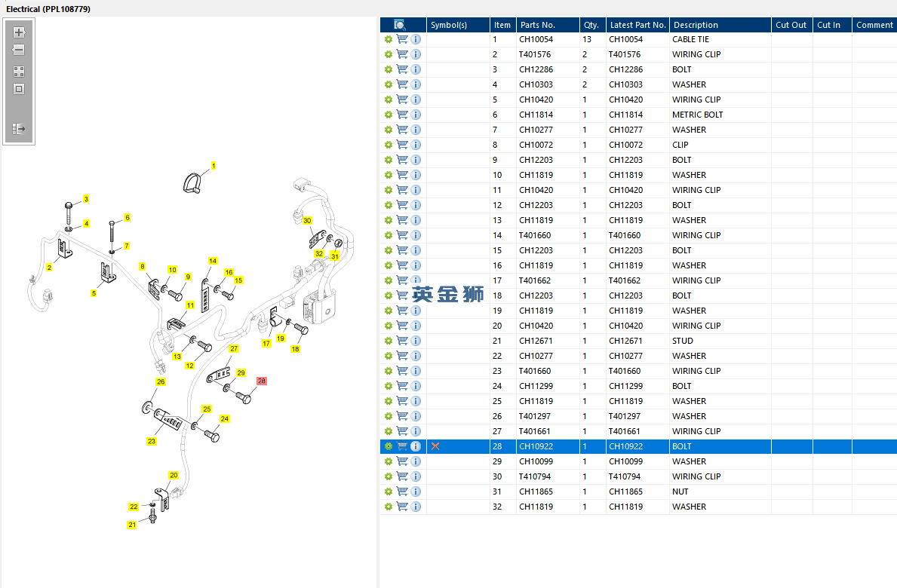Click CABLE TIE description in row 1

click(x=690, y=39)
